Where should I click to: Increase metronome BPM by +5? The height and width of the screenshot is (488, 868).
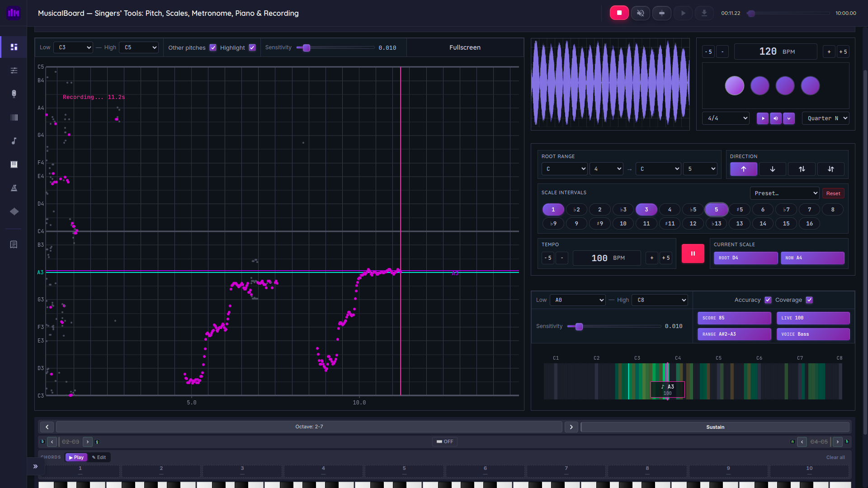[x=843, y=52]
